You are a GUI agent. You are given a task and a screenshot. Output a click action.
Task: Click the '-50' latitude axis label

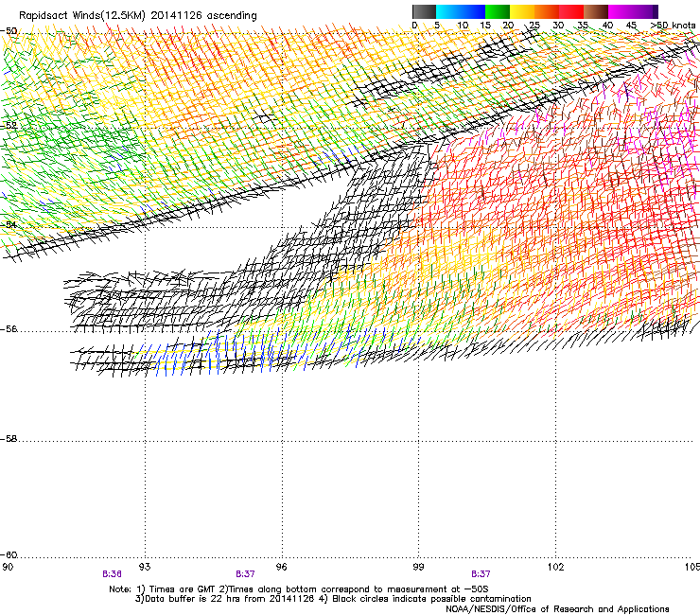(9, 31)
